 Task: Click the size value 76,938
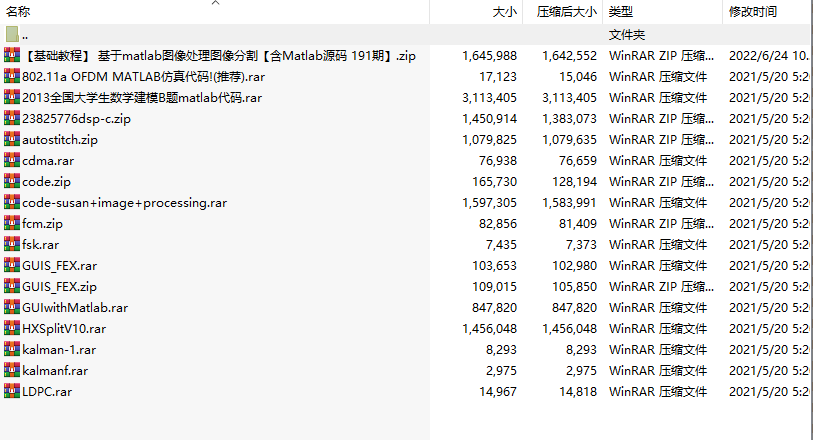pyautogui.click(x=498, y=161)
